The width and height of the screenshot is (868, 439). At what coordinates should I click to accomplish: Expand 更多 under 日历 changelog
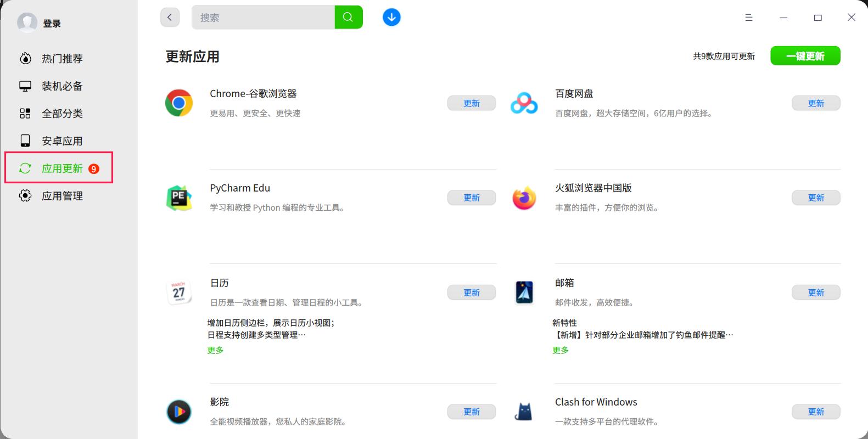(215, 350)
